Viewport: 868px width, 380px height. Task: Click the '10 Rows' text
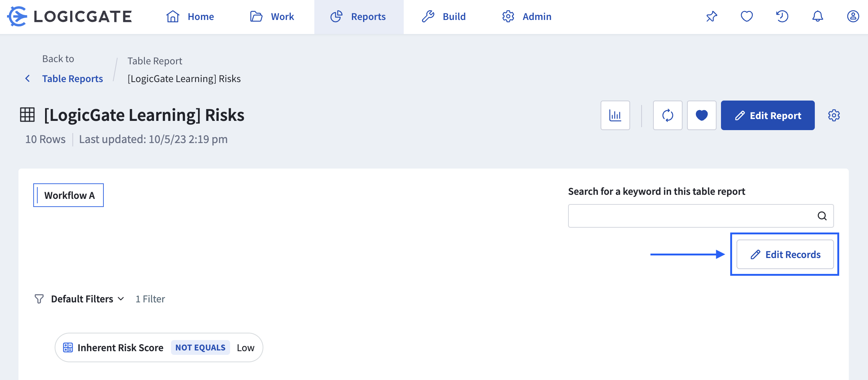[45, 139]
